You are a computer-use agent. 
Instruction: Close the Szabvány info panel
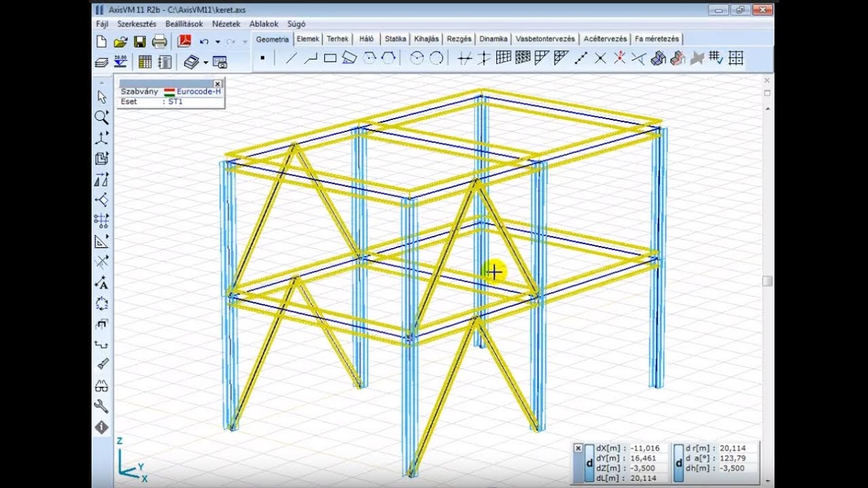(x=217, y=83)
